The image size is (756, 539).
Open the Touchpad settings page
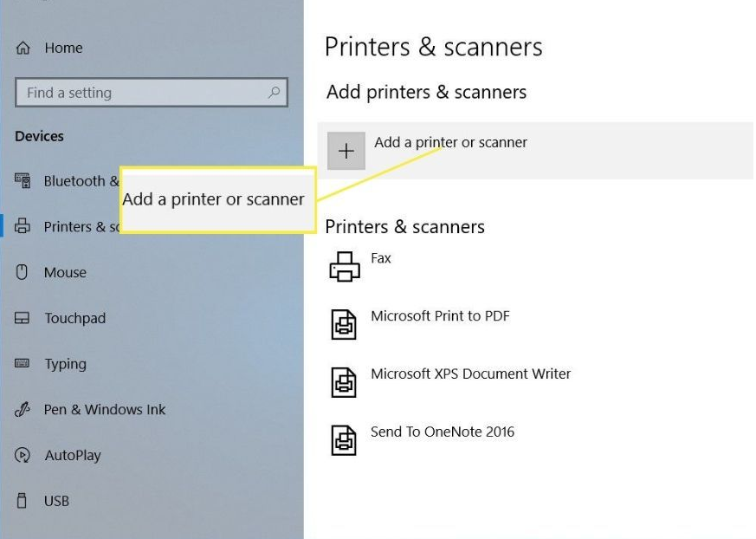74,318
